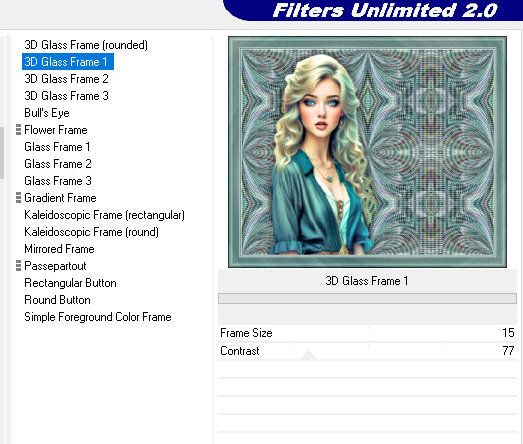
Task: Pick the Glass Frame 2 entry
Action: [x=58, y=164]
